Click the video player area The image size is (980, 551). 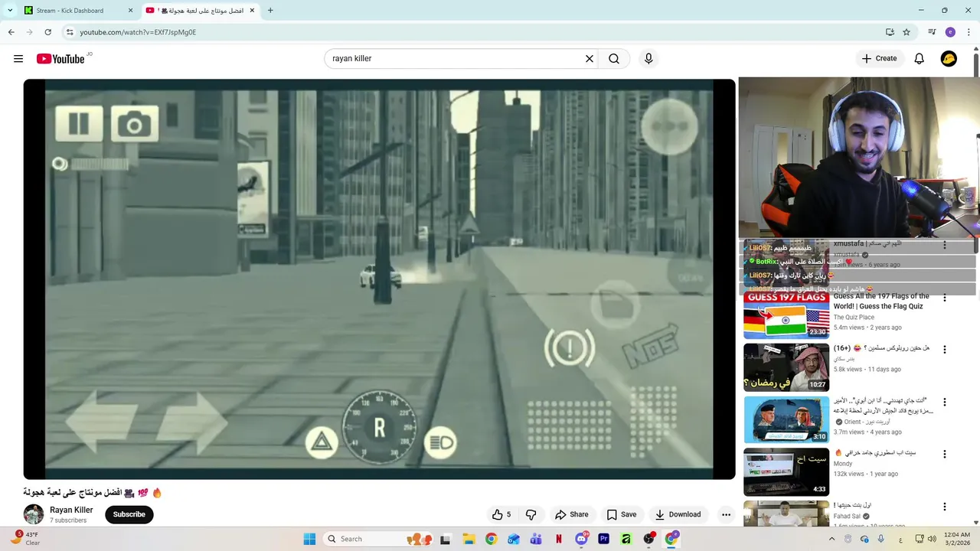click(379, 279)
